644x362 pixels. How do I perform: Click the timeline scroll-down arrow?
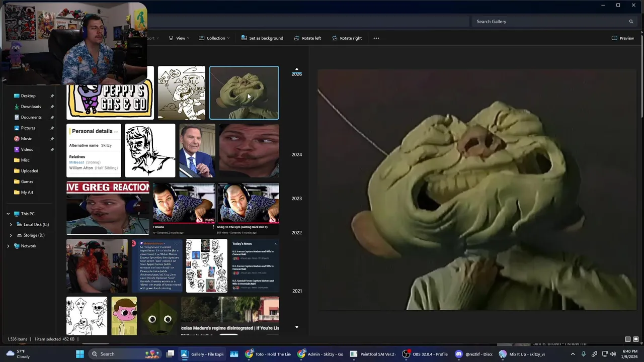(297, 327)
